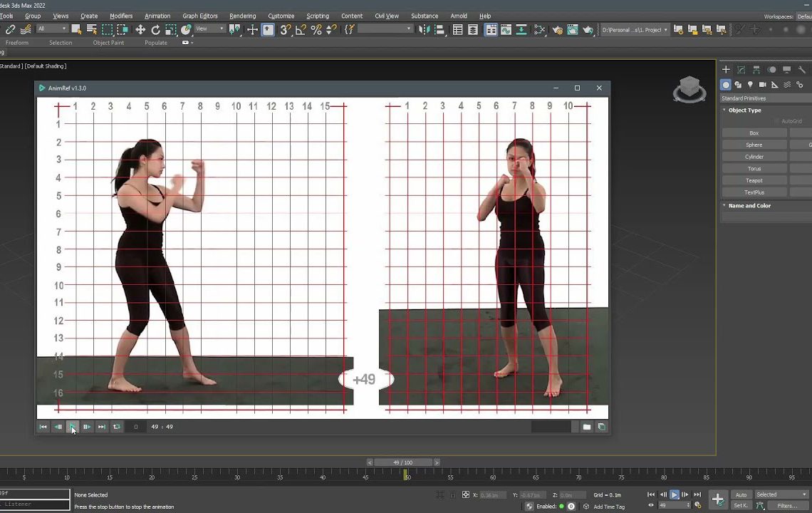Create a Sphere primitive
The height and width of the screenshot is (513, 812).
(754, 145)
